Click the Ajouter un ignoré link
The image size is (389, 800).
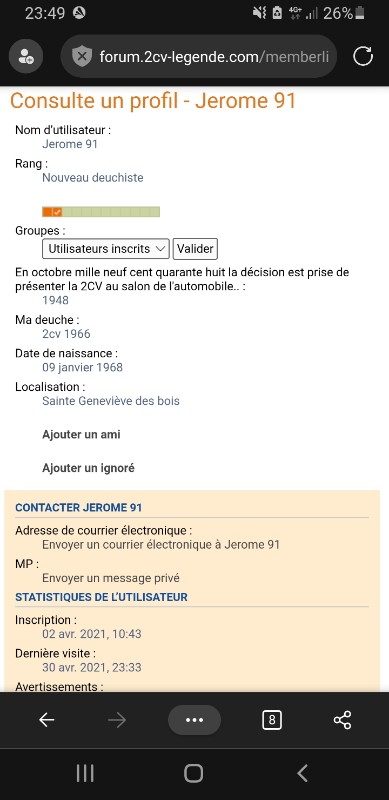coord(88,468)
